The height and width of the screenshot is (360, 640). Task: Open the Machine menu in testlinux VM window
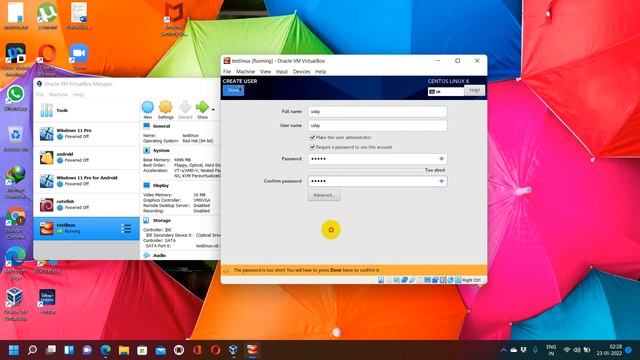coord(245,71)
